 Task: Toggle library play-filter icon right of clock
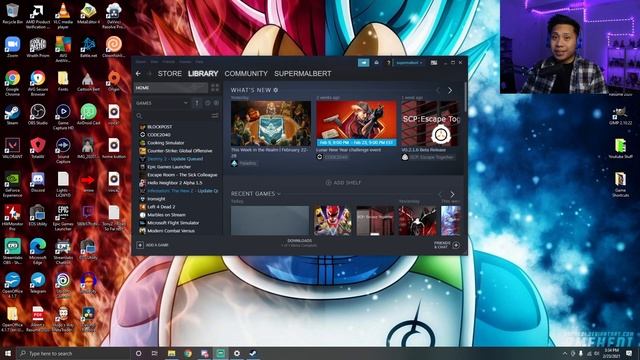coord(216,103)
